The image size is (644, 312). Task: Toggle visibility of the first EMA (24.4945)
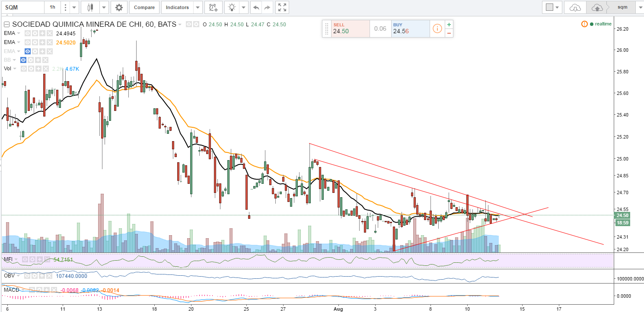click(x=28, y=33)
